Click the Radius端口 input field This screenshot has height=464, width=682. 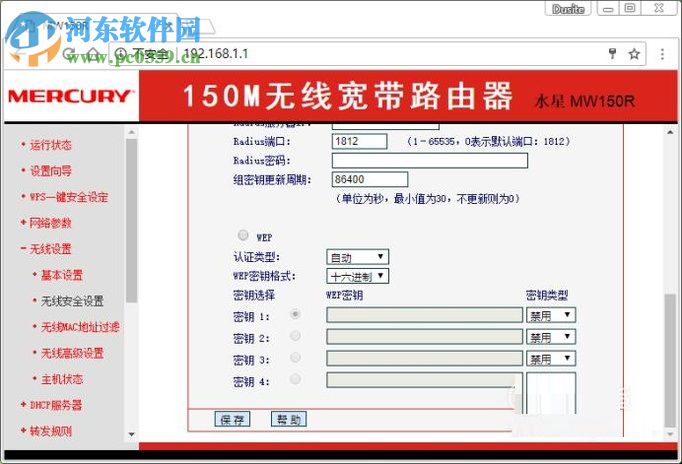360,141
